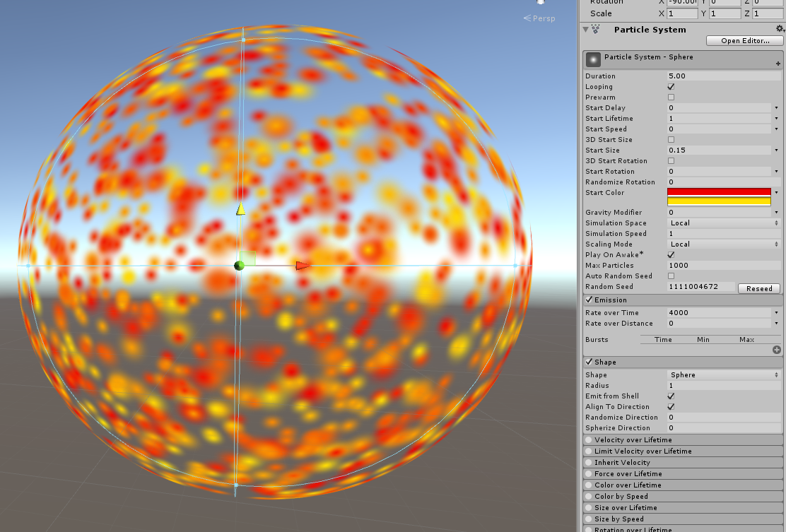The image size is (786, 532).
Task: Click the red X-axis arrow gizmo
Action: pyautogui.click(x=303, y=266)
